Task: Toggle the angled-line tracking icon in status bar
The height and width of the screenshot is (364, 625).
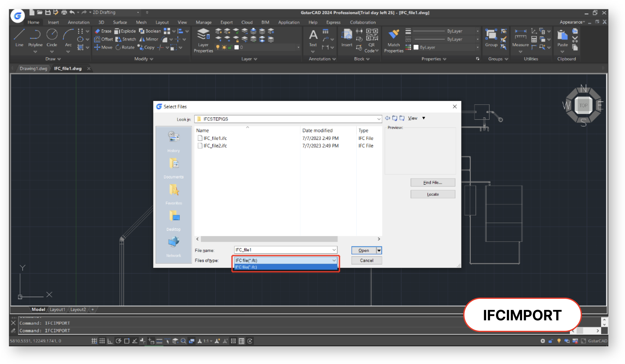Action: [x=135, y=341]
